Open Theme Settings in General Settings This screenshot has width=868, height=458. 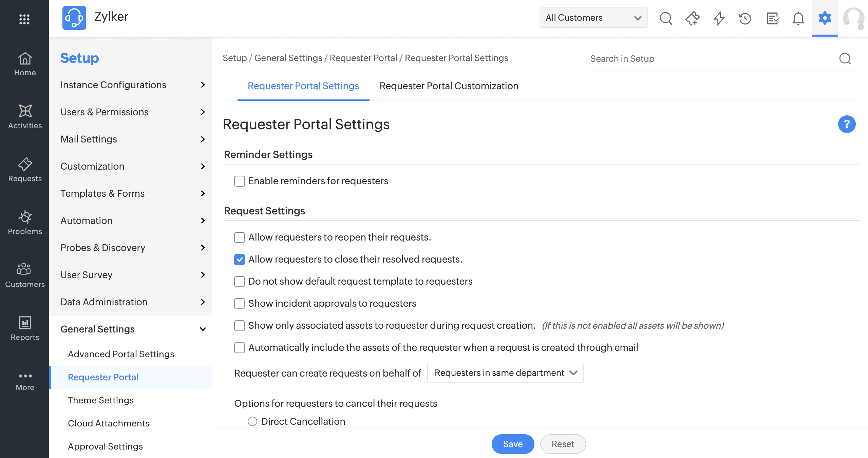pos(101,400)
